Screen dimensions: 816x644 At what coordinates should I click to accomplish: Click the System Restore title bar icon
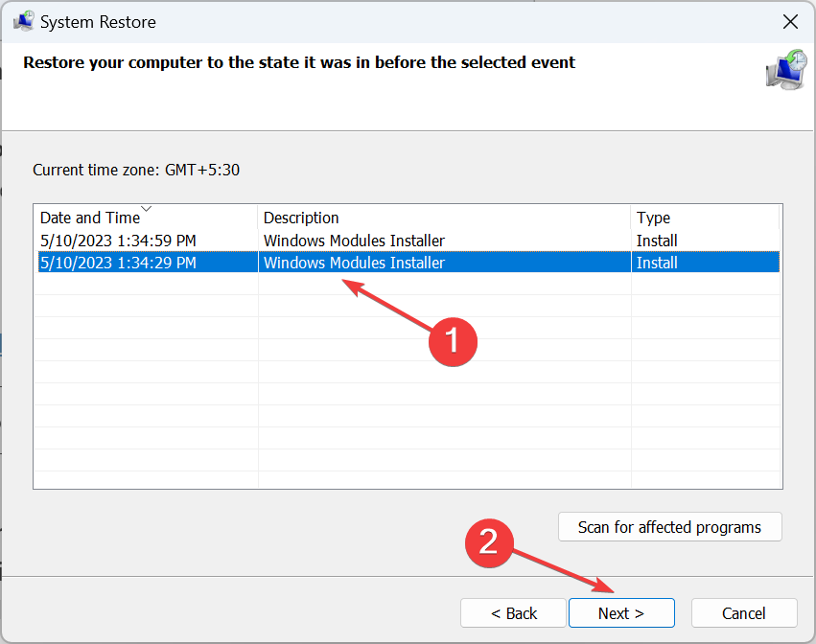(x=23, y=22)
